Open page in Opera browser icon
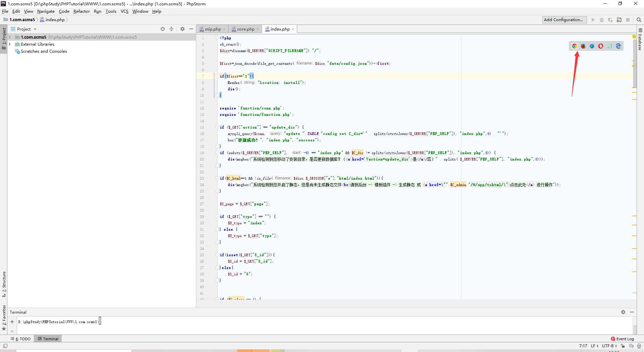Viewport: 644px width, 352px height. pos(601,46)
